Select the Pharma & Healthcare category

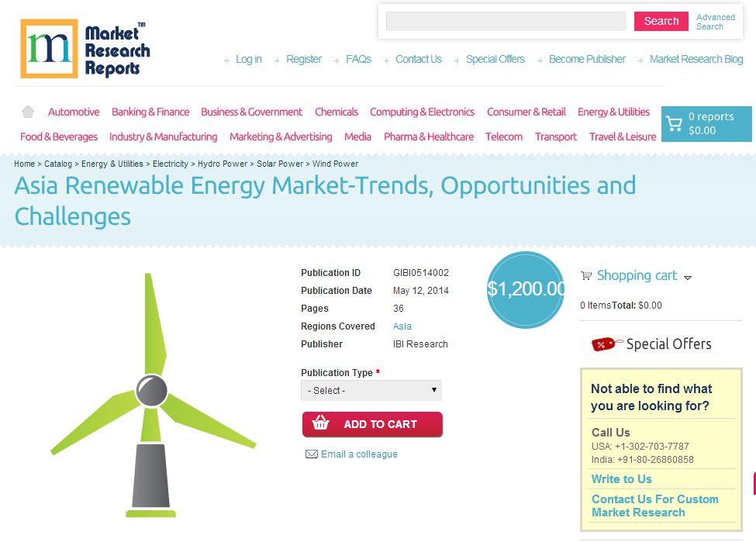tap(429, 137)
